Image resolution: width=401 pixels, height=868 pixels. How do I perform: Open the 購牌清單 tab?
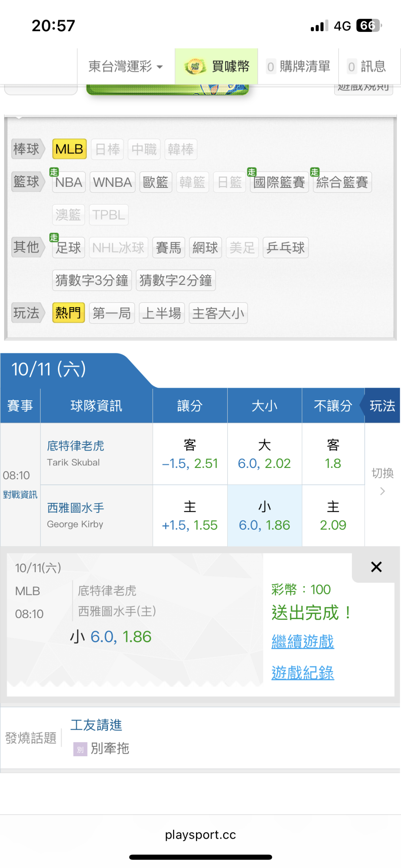coord(298,67)
